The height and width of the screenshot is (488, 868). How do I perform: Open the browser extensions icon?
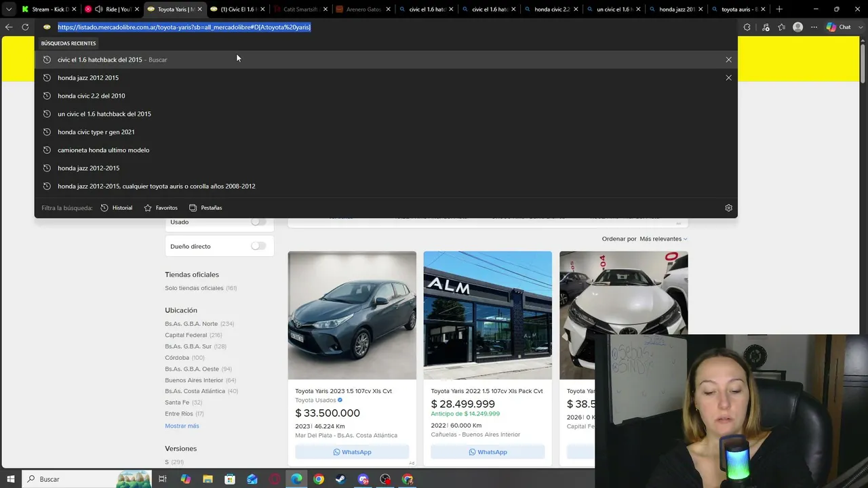(747, 27)
